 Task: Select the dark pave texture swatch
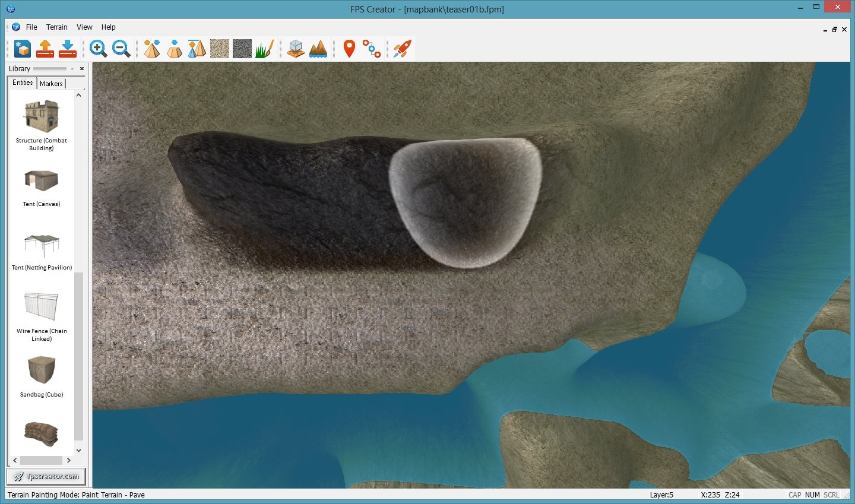(x=242, y=49)
